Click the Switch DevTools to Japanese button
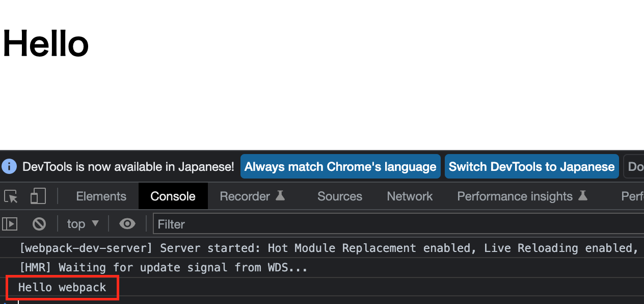This screenshot has width=644, height=304. click(x=531, y=166)
